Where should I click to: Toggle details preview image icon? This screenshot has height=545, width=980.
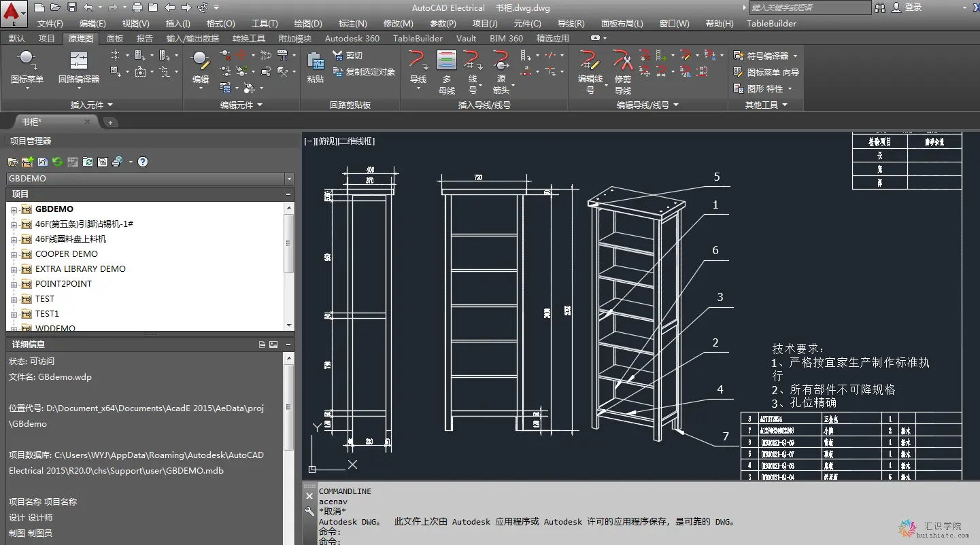(273, 345)
